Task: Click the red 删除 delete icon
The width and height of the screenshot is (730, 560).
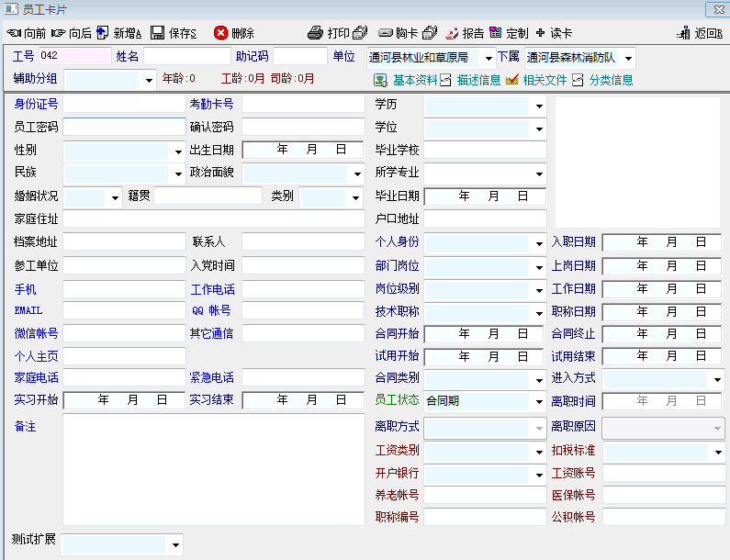Action: pyautogui.click(x=221, y=33)
